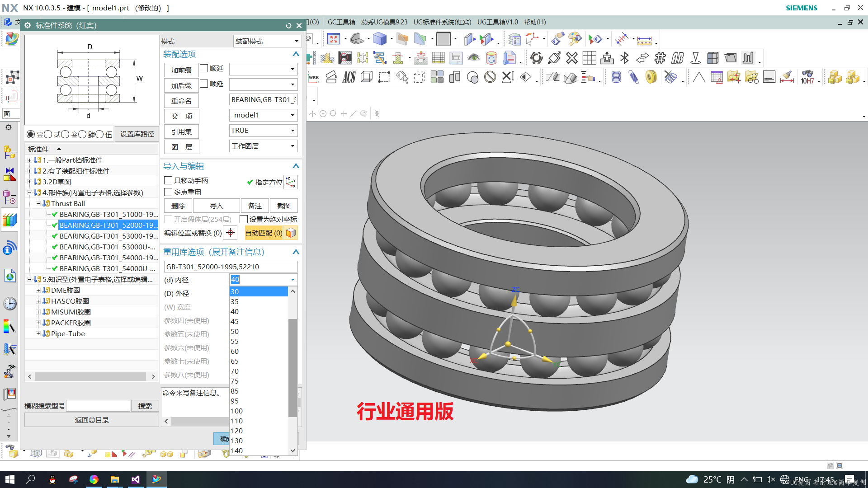Click the 返回总目录 button
Screen dimensions: 868x488
click(92, 420)
